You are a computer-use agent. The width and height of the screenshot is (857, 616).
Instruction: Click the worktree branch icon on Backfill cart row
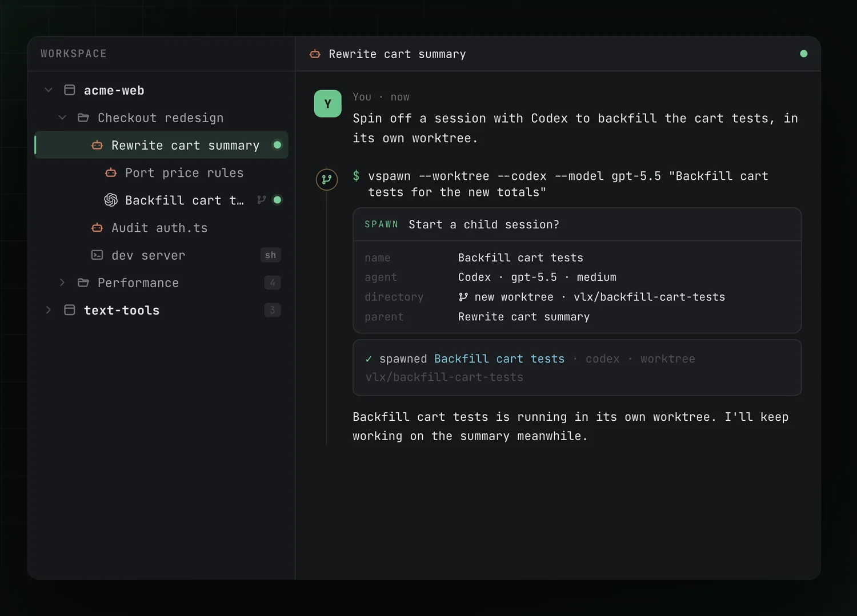262,200
